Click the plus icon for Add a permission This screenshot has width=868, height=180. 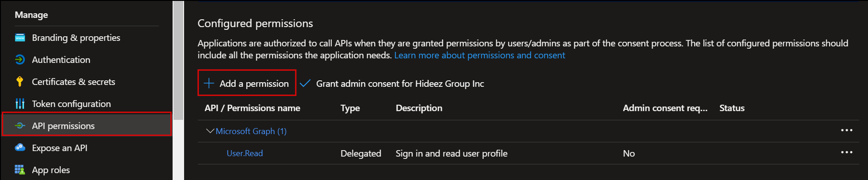click(x=209, y=83)
